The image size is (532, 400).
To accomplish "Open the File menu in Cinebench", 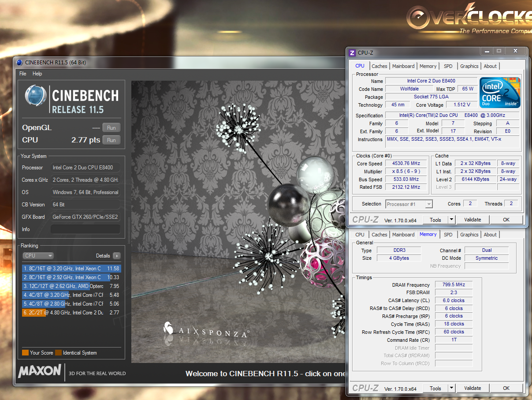I will tap(23, 74).
